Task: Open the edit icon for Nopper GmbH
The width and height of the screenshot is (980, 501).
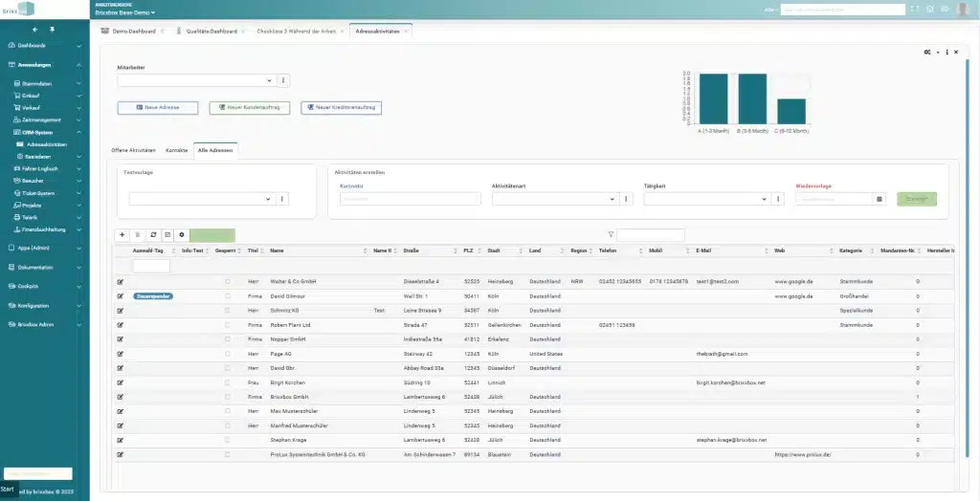Action: pyautogui.click(x=120, y=339)
